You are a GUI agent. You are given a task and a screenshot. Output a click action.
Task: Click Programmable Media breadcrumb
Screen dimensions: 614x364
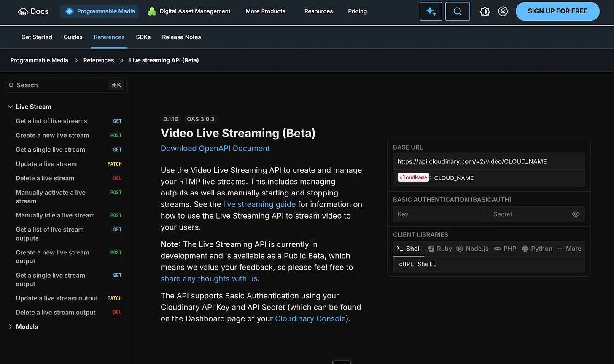coord(39,60)
